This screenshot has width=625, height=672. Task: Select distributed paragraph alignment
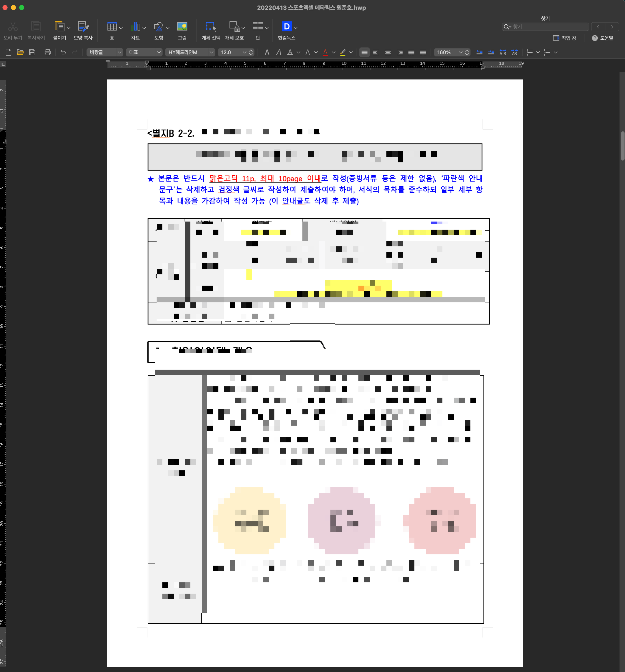click(x=411, y=52)
